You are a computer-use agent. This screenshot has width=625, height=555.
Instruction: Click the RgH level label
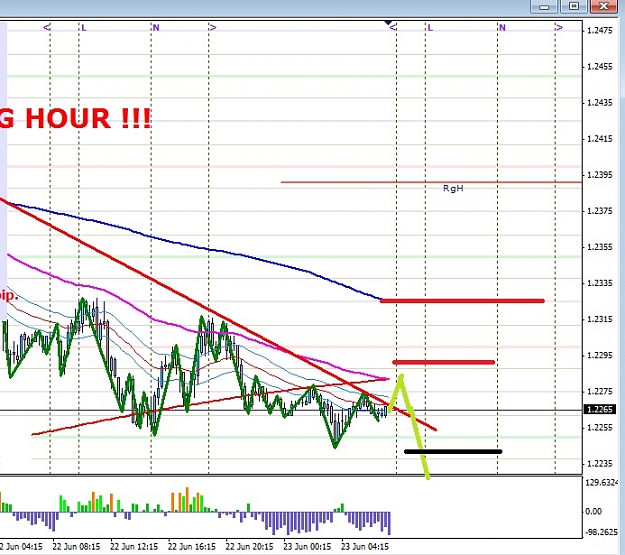pos(453,188)
